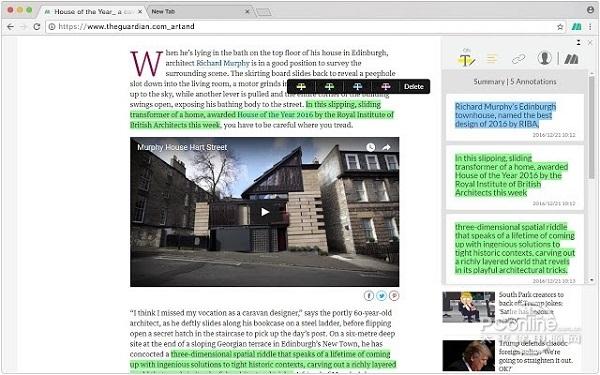Delete the selected highlight
Image resolution: width=600 pixels, height=375 pixels.
[x=414, y=87]
